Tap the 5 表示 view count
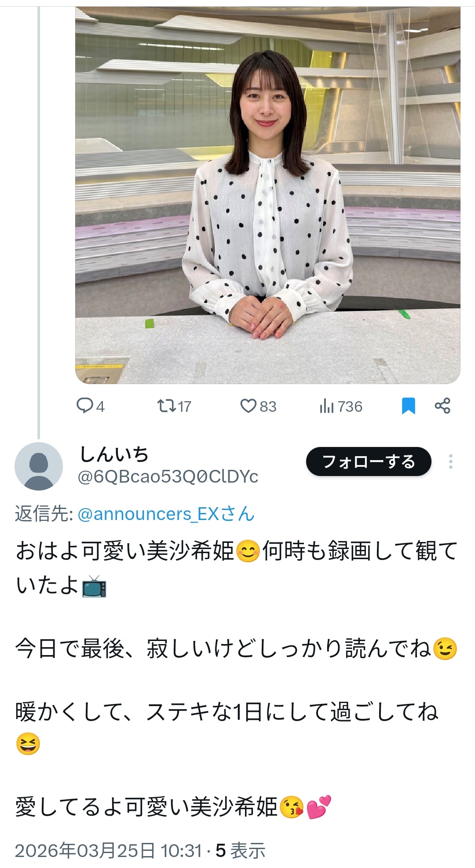475x868 pixels. [x=241, y=850]
